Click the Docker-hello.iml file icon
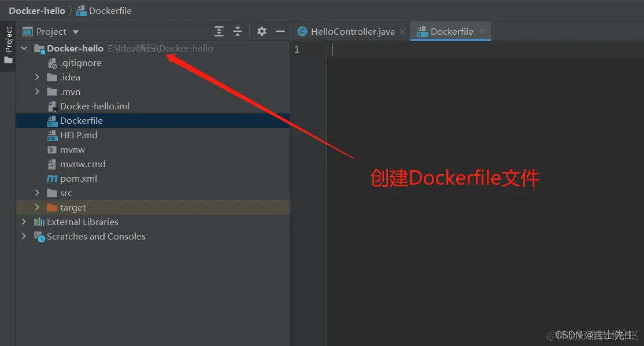This screenshot has width=644, height=346. coord(52,106)
